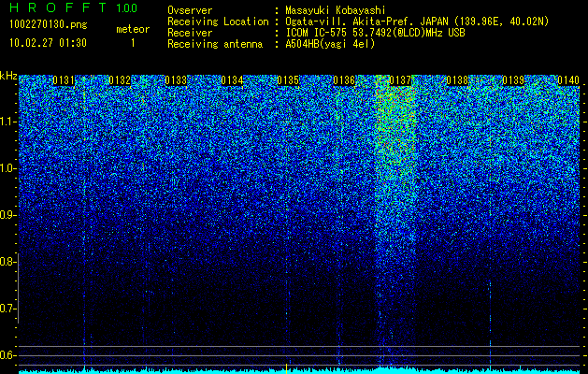This screenshot has width=588, height=374.
Task: Select the filename 1002270130.png
Action: click(x=49, y=25)
